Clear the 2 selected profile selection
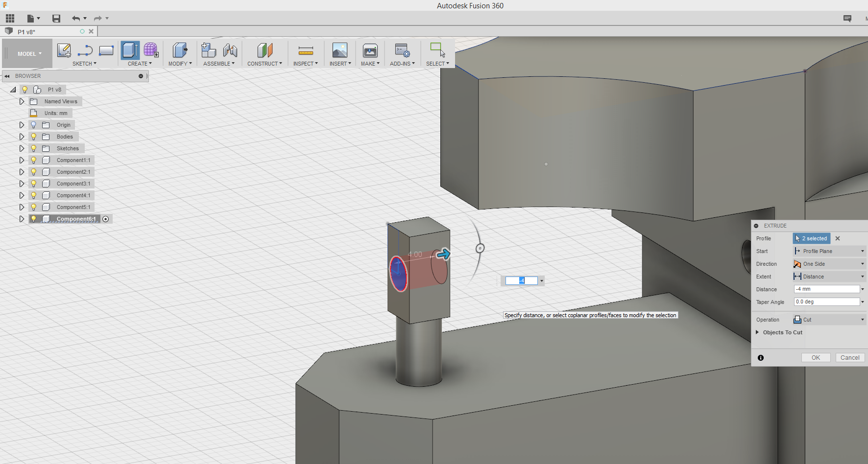The image size is (868, 464). 838,238
